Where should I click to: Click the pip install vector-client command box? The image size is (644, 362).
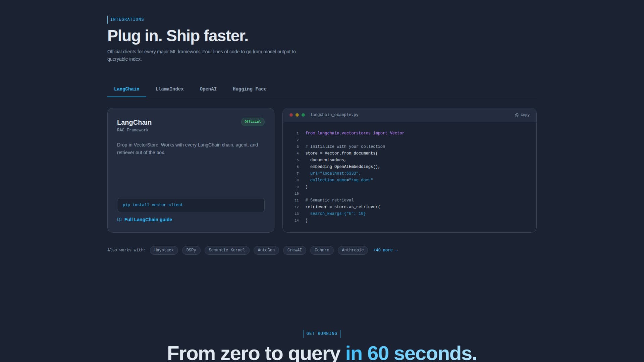click(x=191, y=205)
